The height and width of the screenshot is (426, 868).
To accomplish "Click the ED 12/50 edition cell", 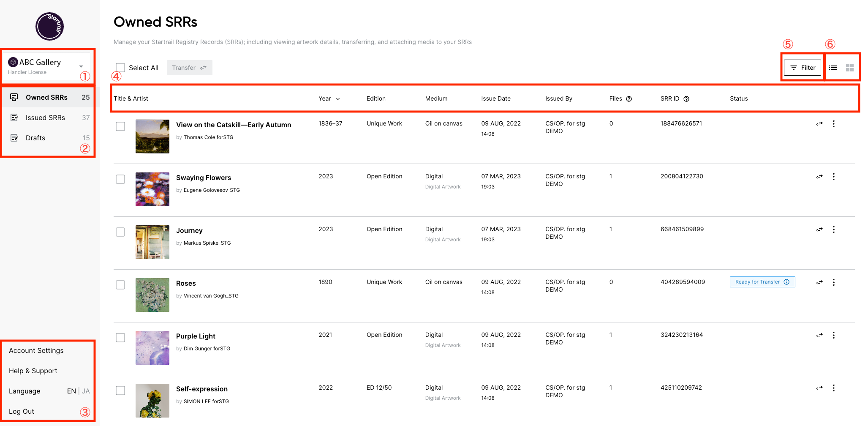I will pyautogui.click(x=379, y=388).
